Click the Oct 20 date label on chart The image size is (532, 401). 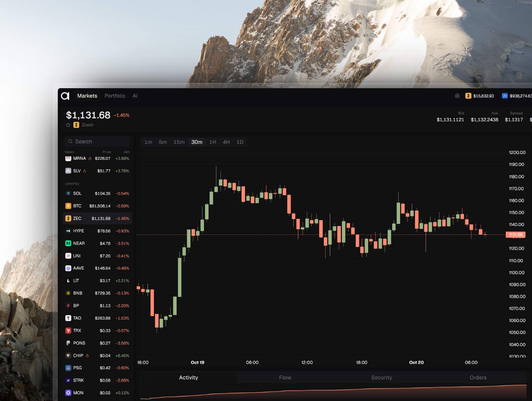click(x=416, y=362)
